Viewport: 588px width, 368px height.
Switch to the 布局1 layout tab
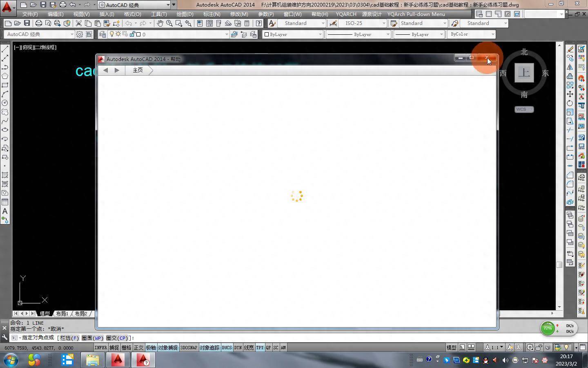(x=62, y=314)
